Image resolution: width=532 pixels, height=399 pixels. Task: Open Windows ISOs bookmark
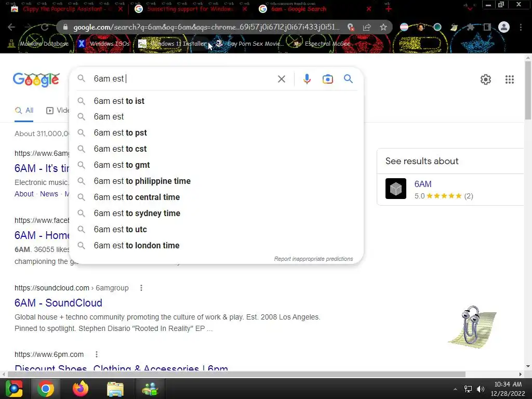[x=104, y=44]
